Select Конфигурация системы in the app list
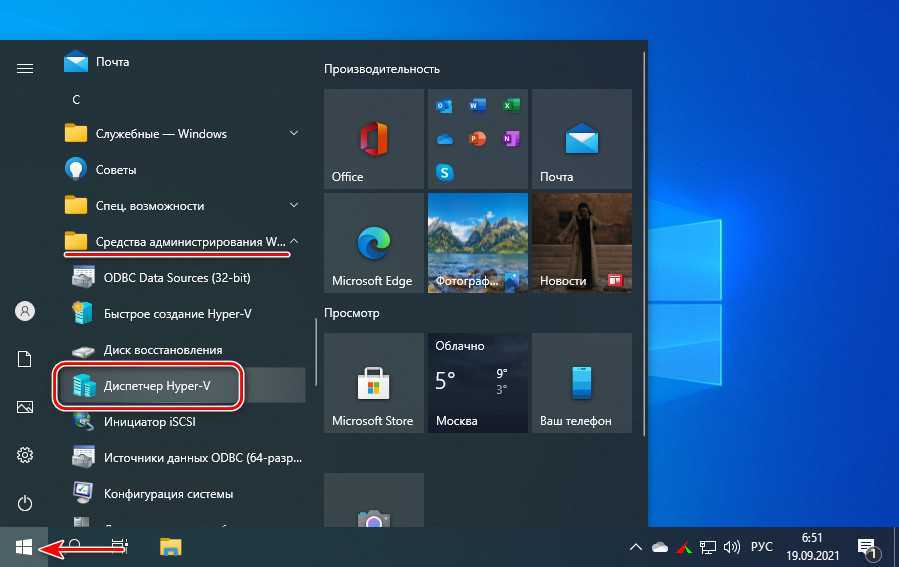The width and height of the screenshot is (899, 567). [x=168, y=494]
